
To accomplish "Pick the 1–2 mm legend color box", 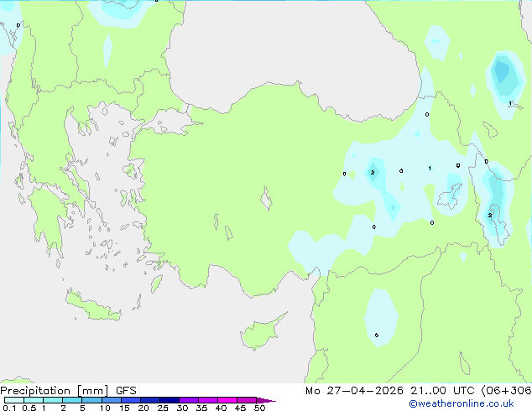I will [x=53, y=400].
